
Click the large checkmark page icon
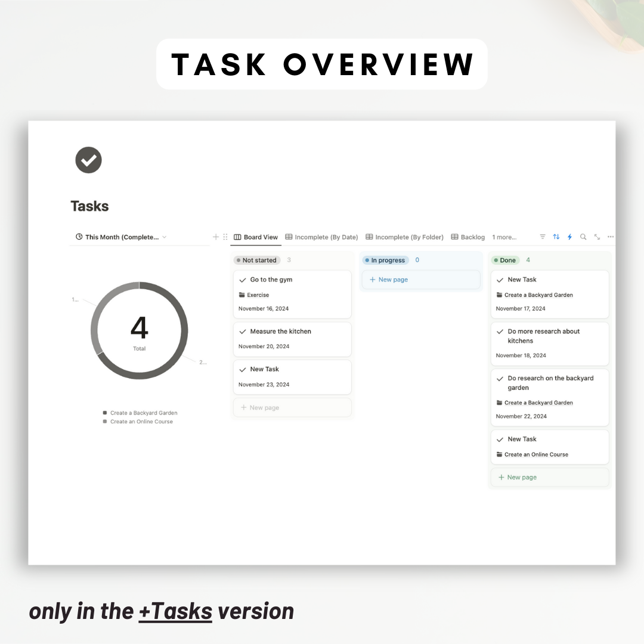(88, 160)
